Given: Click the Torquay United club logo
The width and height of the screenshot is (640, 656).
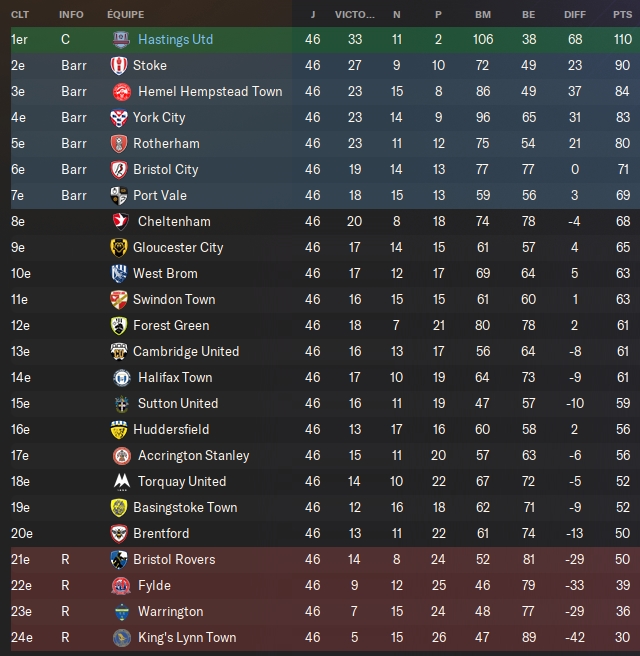Looking at the screenshot, I should pyautogui.click(x=119, y=481).
